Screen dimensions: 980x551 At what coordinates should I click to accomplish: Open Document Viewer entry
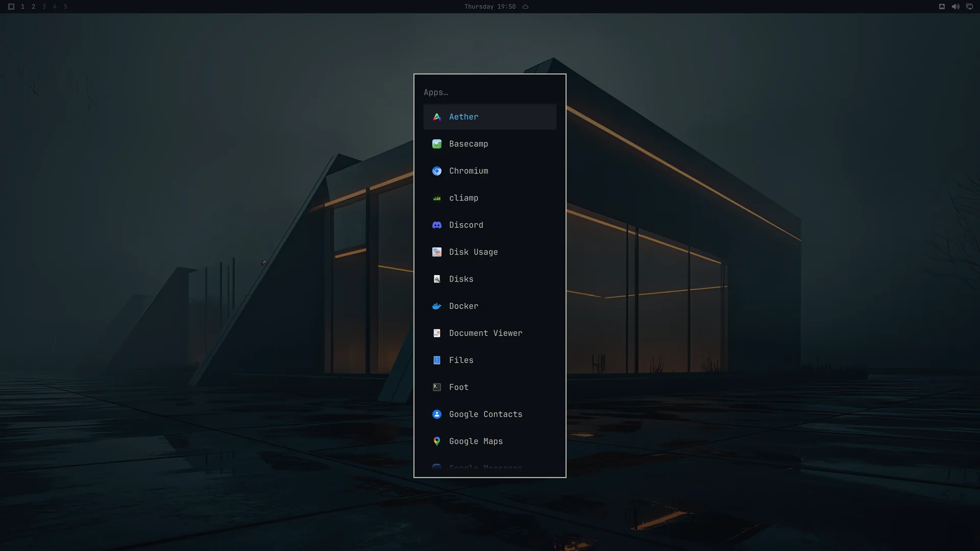[x=490, y=333]
